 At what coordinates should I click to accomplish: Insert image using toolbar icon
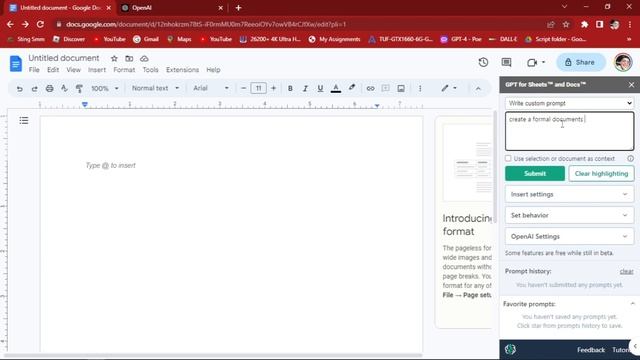(401, 88)
